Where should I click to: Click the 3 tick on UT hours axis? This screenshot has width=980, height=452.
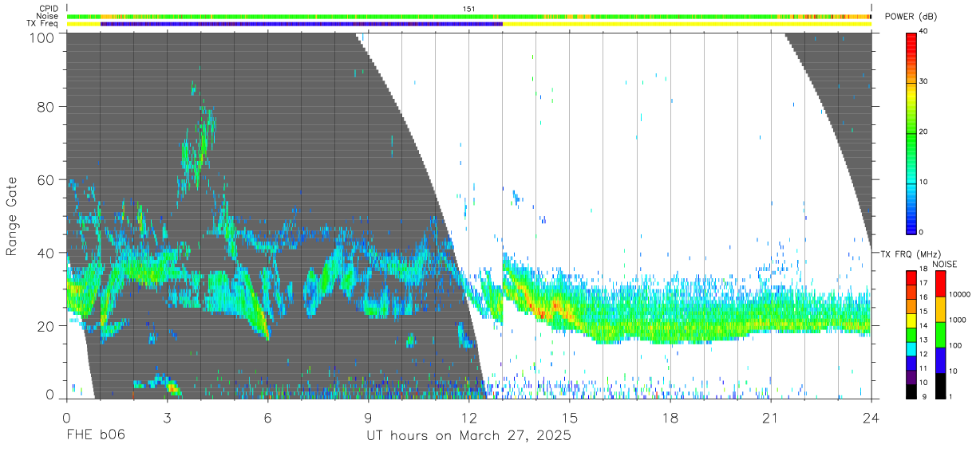(x=167, y=418)
